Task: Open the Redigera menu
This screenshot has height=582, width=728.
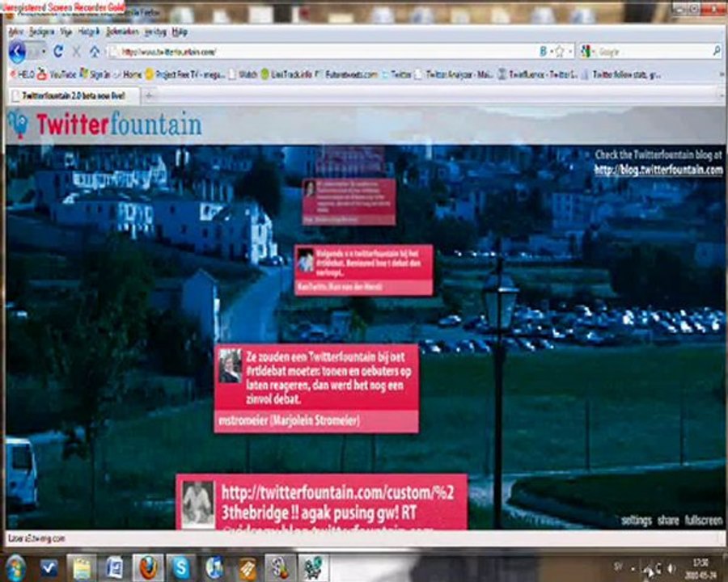Action: [x=42, y=32]
